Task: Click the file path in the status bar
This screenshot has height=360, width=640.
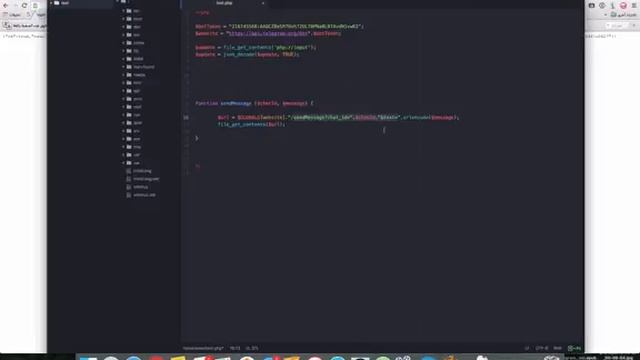Action: click(203, 348)
